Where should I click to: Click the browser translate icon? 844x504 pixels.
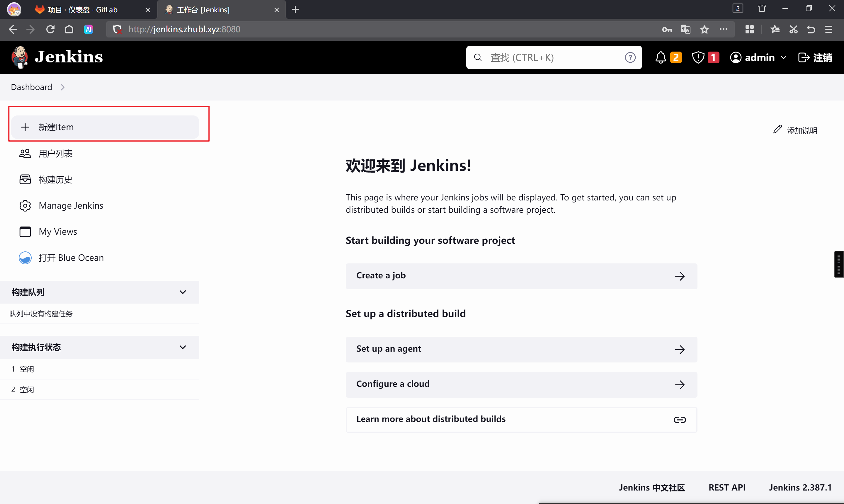[685, 29]
